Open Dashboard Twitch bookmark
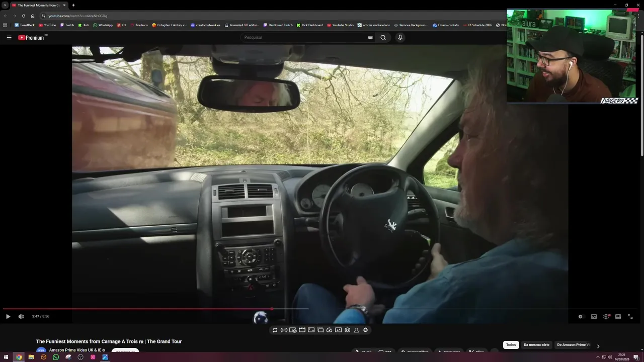The height and width of the screenshot is (362, 644). point(278,25)
